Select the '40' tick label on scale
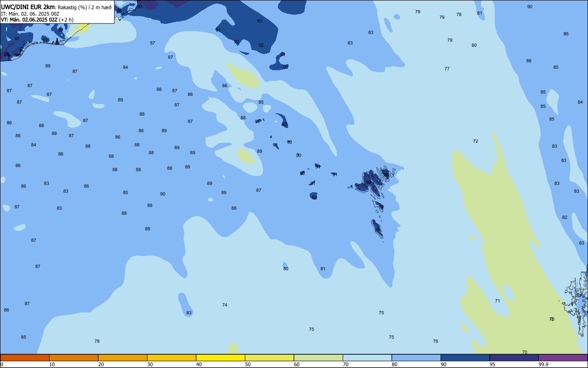 click(x=199, y=364)
